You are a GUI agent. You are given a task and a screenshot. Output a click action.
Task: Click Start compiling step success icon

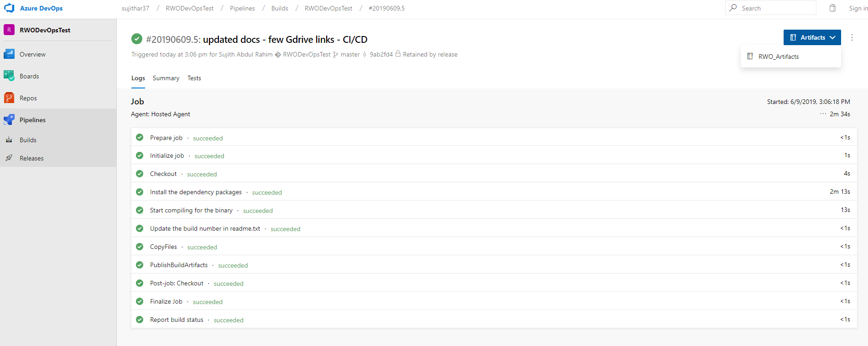140,210
